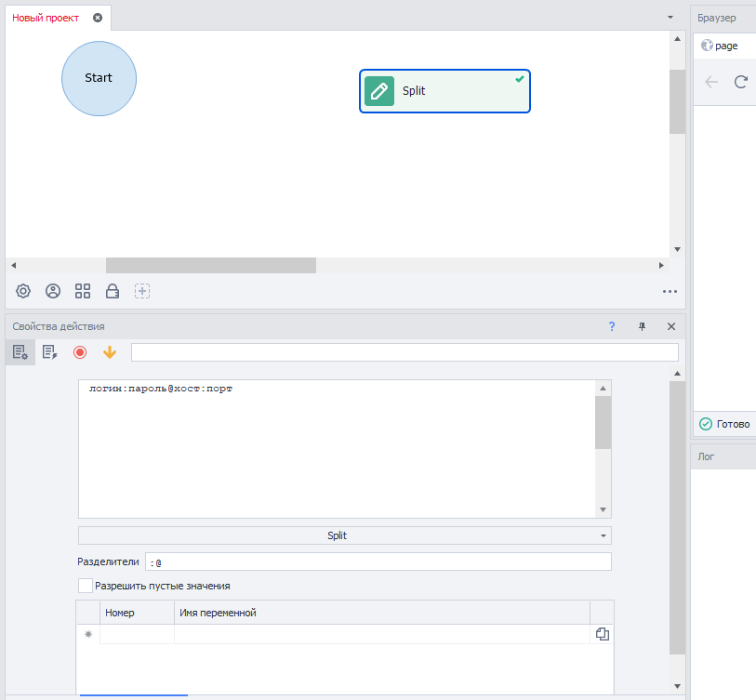Click into the логин:пароль@хост:порт text area
This screenshot has height=700, width=756.
(337, 449)
